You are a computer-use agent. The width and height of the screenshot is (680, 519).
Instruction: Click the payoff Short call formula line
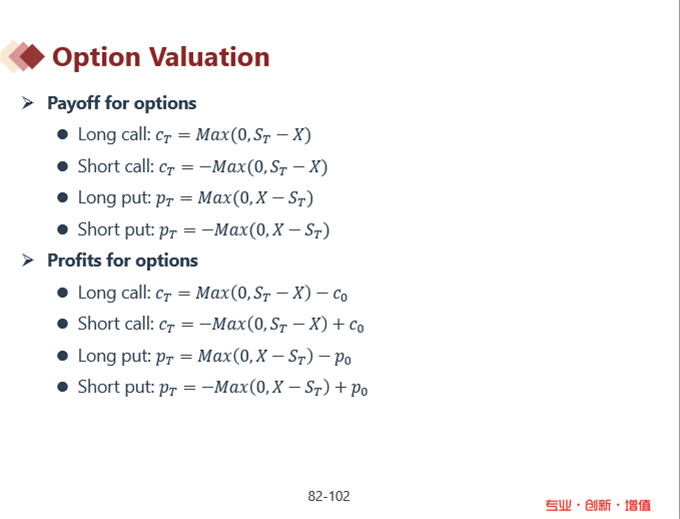click(203, 167)
